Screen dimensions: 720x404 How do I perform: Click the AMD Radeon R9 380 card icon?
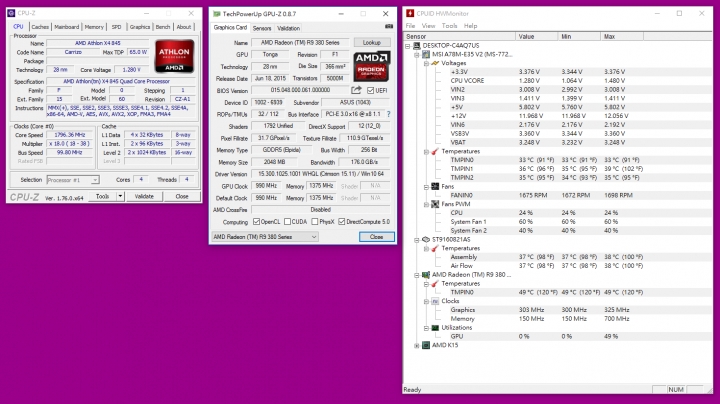point(426,275)
